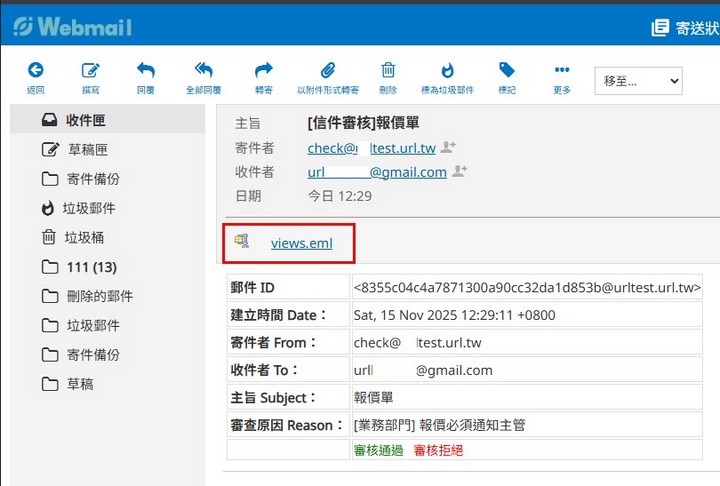Mark message as spam with flame icon

click(x=448, y=71)
